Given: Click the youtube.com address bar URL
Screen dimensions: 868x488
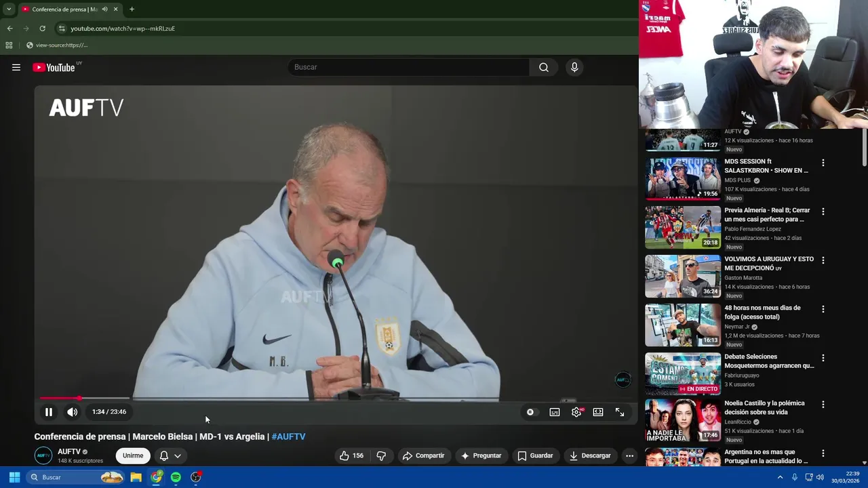Looking at the screenshot, I should click(123, 28).
